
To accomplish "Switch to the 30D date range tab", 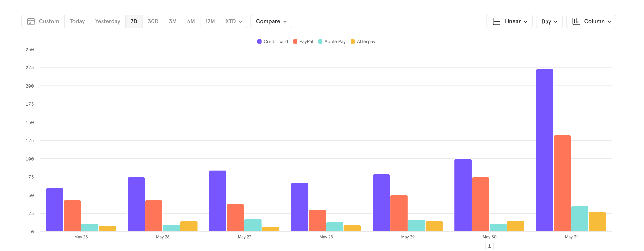I will point(153,21).
